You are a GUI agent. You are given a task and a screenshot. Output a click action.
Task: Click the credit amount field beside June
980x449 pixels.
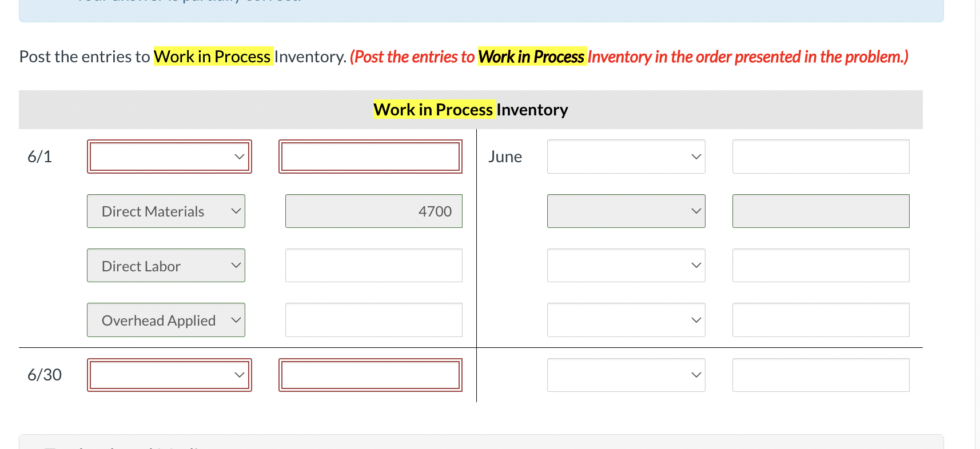pos(820,156)
